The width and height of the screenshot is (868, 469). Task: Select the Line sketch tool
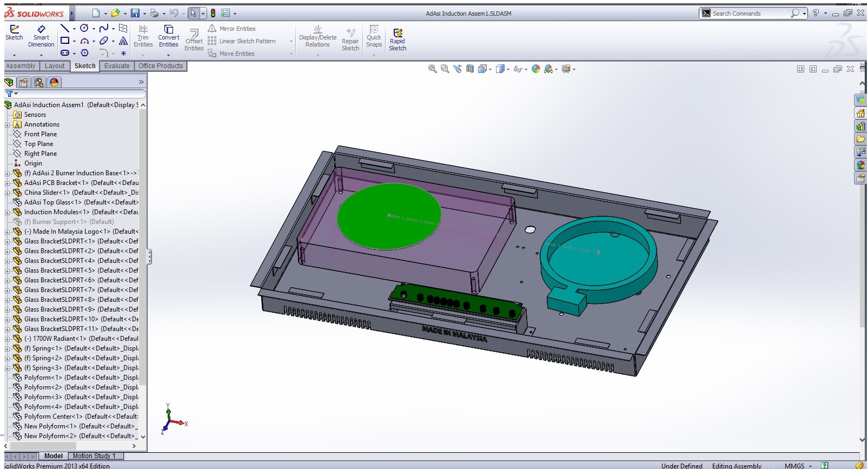click(x=64, y=28)
